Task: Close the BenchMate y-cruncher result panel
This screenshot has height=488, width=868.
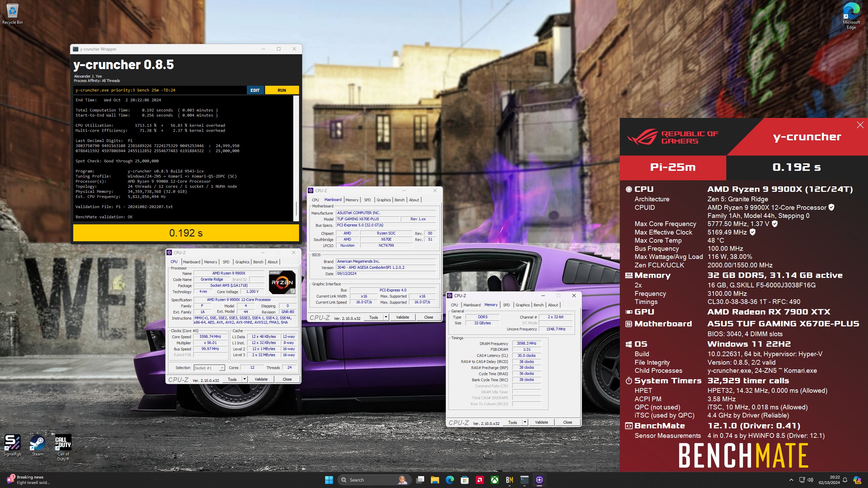Action: click(860, 125)
